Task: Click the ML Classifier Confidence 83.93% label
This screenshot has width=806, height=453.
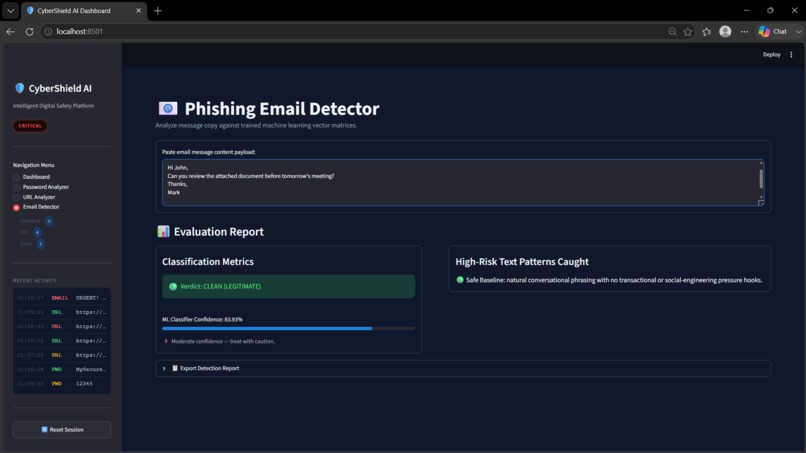Action: [x=202, y=319]
